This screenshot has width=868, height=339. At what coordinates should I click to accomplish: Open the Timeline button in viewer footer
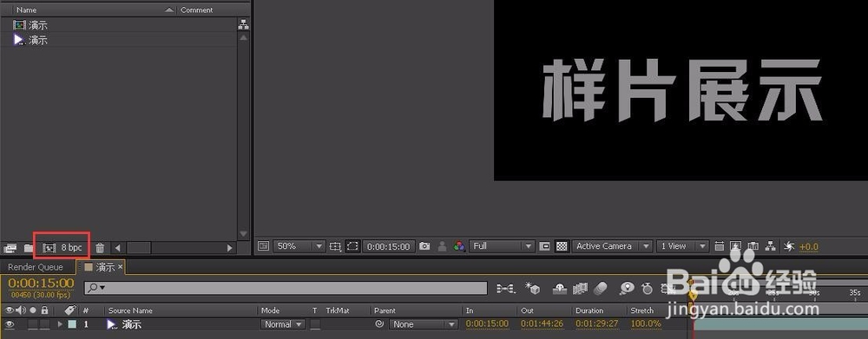[753, 246]
